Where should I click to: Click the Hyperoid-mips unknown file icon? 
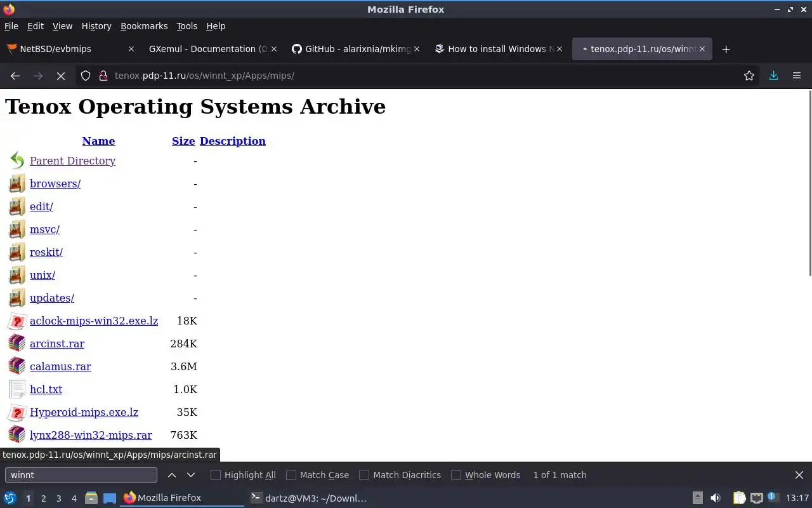tap(17, 412)
